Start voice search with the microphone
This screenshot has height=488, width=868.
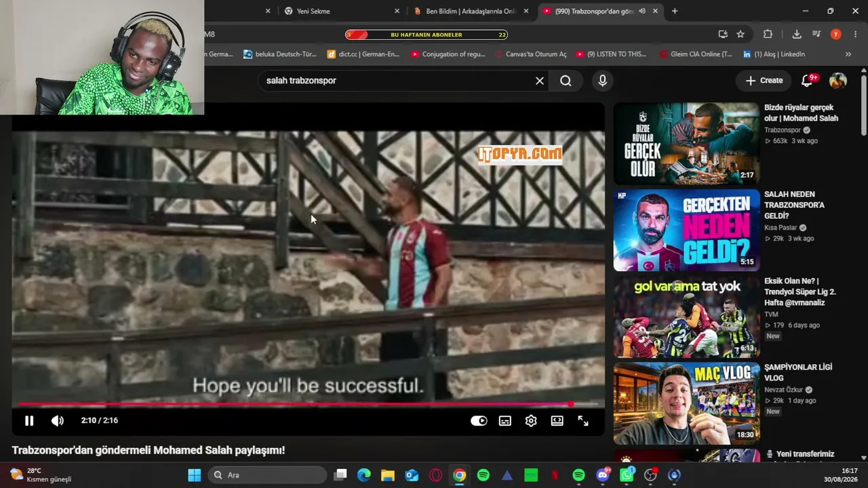point(603,81)
